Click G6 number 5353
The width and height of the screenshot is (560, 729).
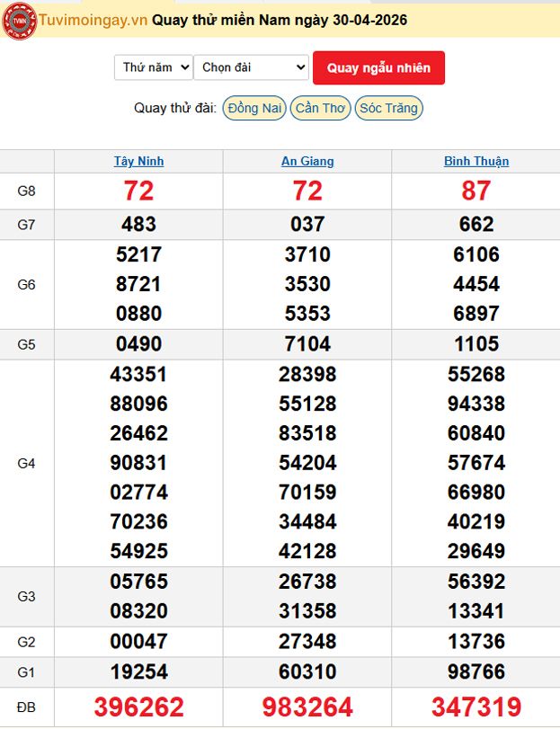(x=307, y=314)
